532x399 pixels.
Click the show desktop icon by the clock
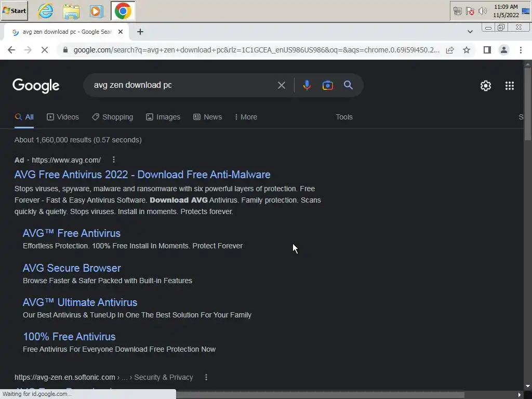click(526, 11)
